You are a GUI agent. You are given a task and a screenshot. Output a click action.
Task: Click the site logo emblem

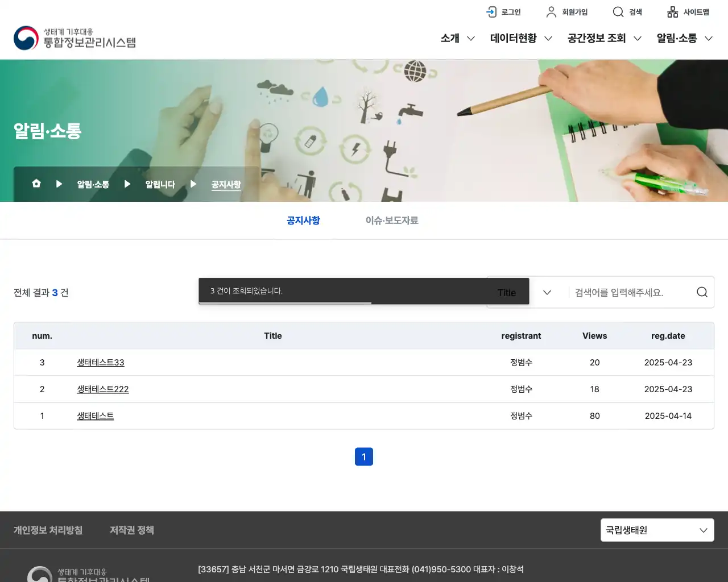click(x=26, y=38)
